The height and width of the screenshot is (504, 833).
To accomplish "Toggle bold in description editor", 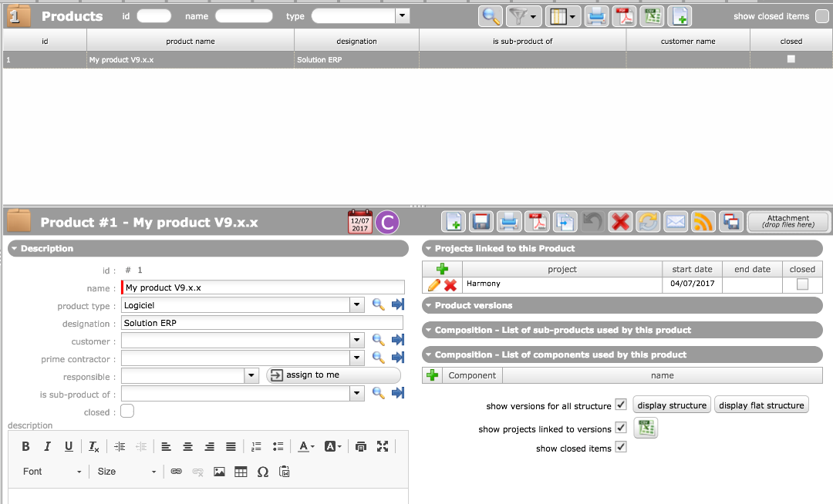I will tap(25, 447).
